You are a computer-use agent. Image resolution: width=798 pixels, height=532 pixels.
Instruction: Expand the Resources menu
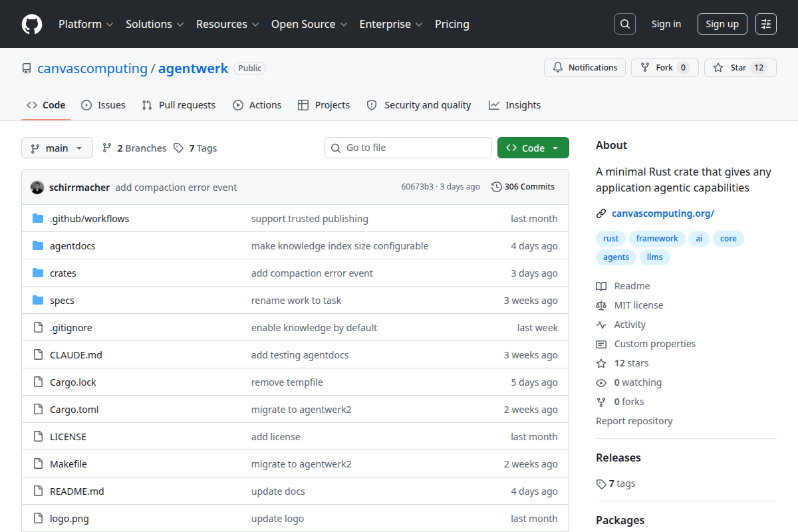point(227,24)
